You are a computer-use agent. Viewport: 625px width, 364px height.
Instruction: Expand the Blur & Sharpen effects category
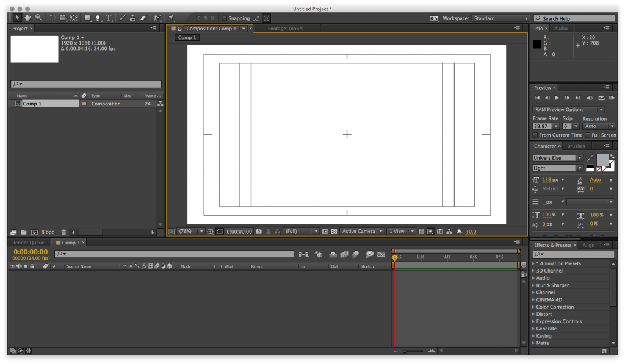pos(533,285)
